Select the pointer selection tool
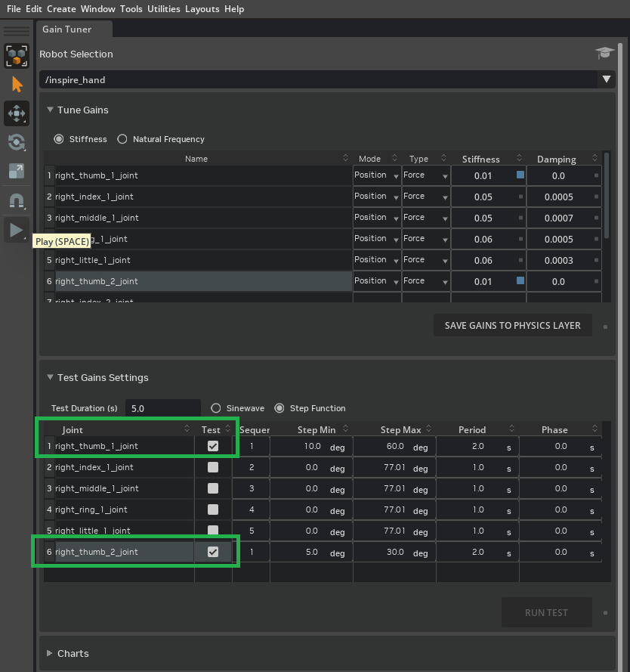This screenshot has height=672, width=630. point(17,84)
